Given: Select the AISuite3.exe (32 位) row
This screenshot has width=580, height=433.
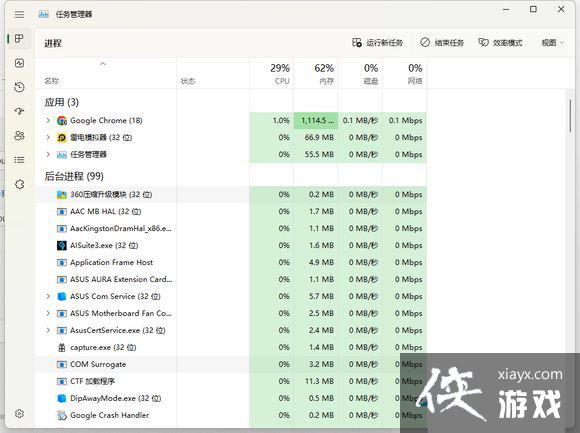Looking at the screenshot, I should coord(231,246).
